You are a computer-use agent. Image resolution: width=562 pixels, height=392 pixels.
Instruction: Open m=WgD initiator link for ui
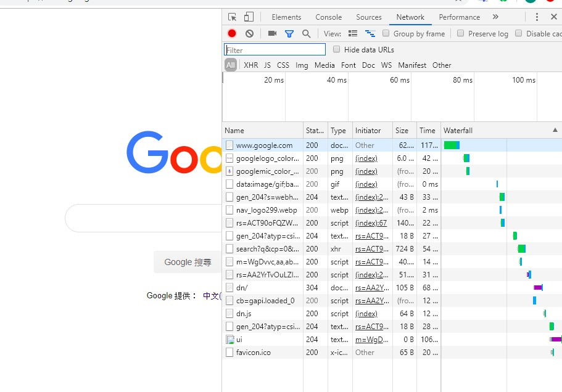(x=371, y=340)
